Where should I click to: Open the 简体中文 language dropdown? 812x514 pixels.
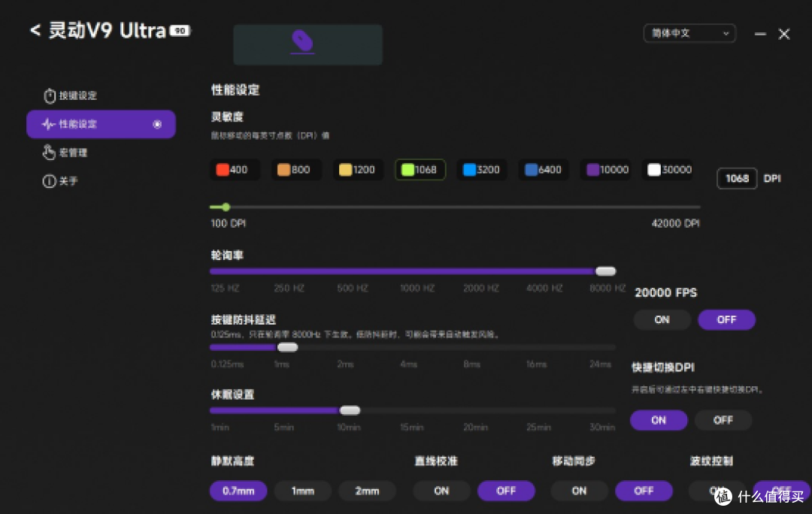pos(689,33)
